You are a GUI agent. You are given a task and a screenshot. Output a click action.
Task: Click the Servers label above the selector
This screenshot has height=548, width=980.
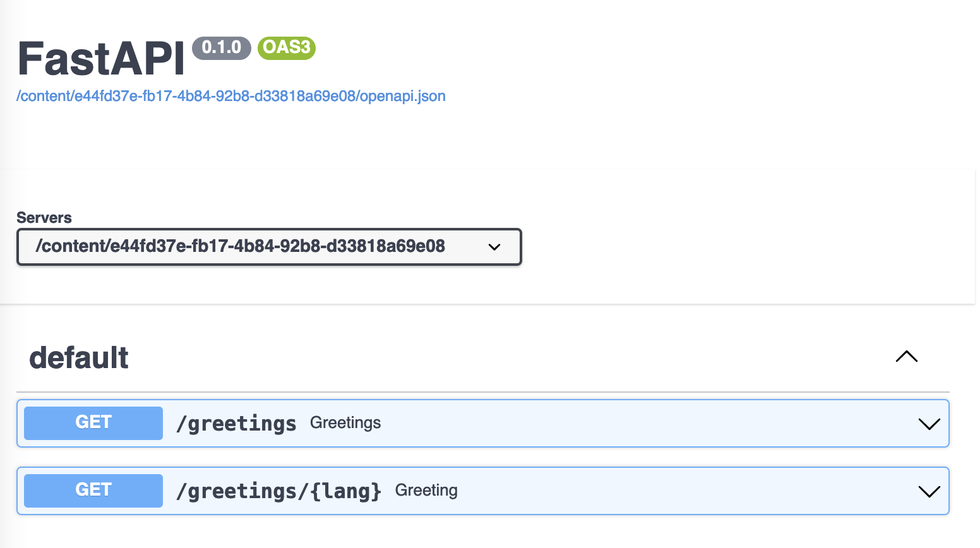pyautogui.click(x=44, y=217)
